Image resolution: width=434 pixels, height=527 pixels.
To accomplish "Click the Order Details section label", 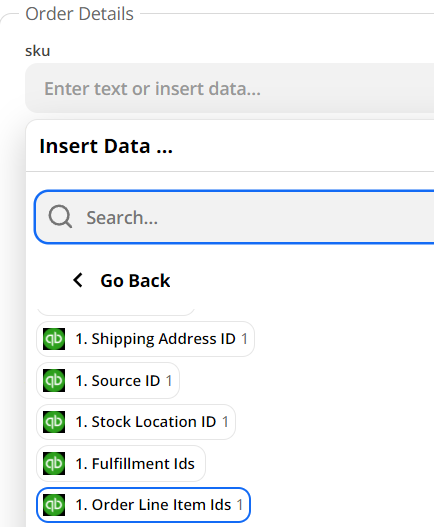I will click(x=80, y=14).
